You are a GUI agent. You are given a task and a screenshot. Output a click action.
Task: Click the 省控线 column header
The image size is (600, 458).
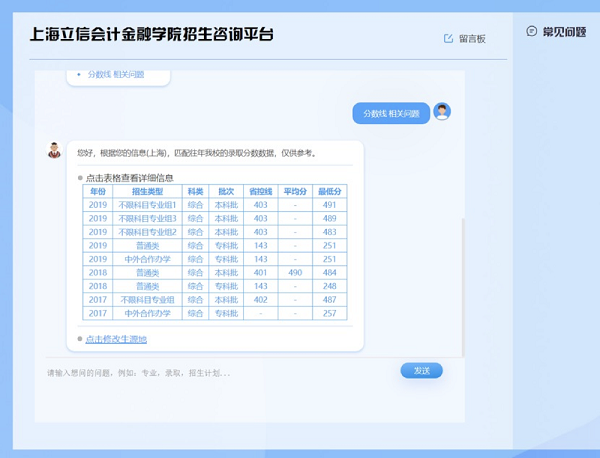click(x=261, y=191)
